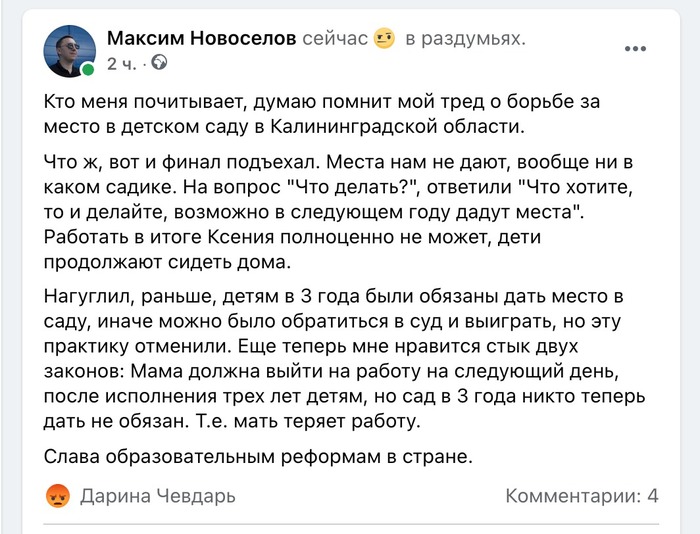This screenshot has height=534, width=700.
Task: Click the angry reaction emoji
Action: (58, 496)
